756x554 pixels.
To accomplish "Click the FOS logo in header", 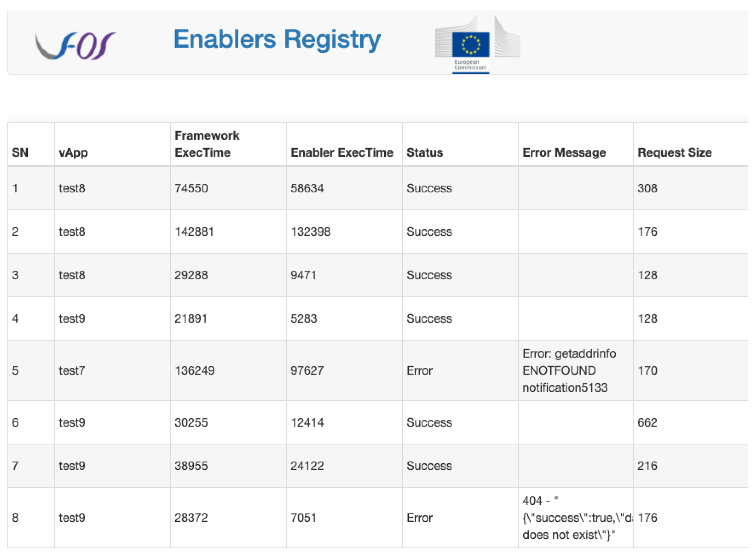I will 76,45.
